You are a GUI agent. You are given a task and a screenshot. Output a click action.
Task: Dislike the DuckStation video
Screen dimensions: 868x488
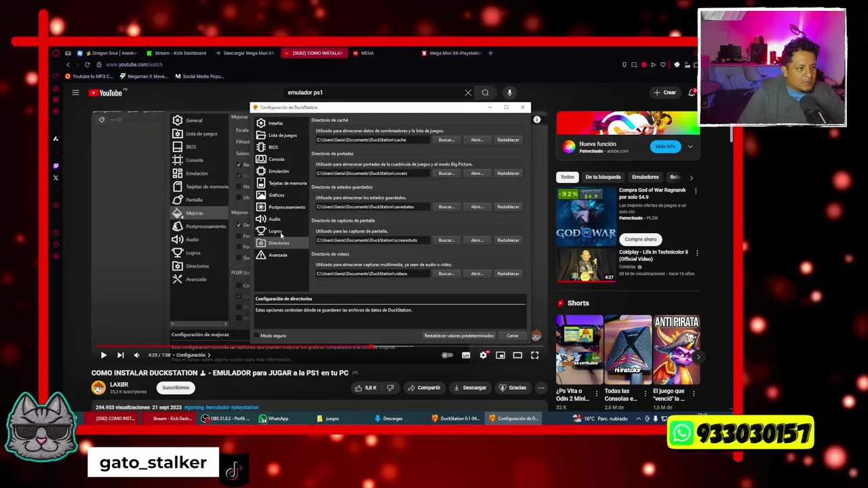click(x=390, y=388)
